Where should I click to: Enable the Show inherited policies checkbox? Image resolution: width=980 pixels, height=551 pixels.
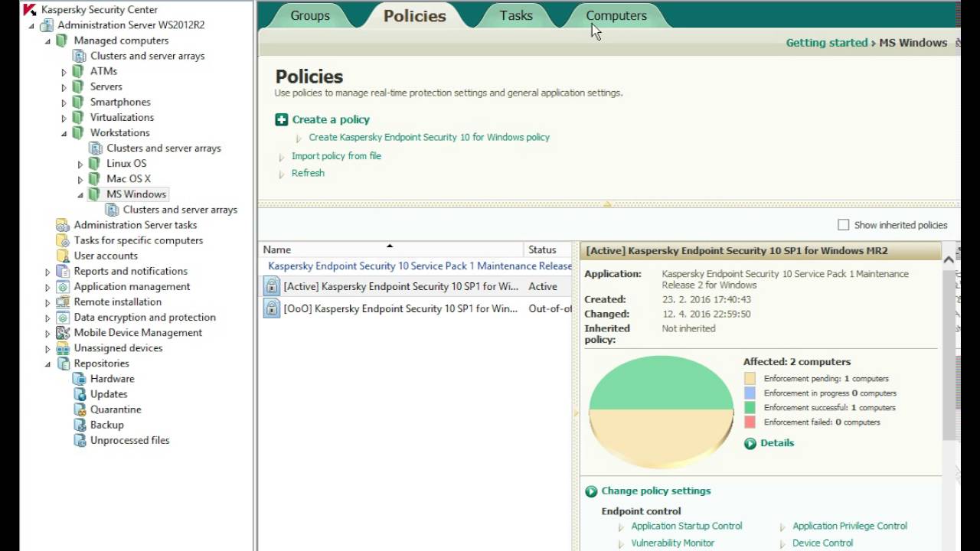(844, 225)
